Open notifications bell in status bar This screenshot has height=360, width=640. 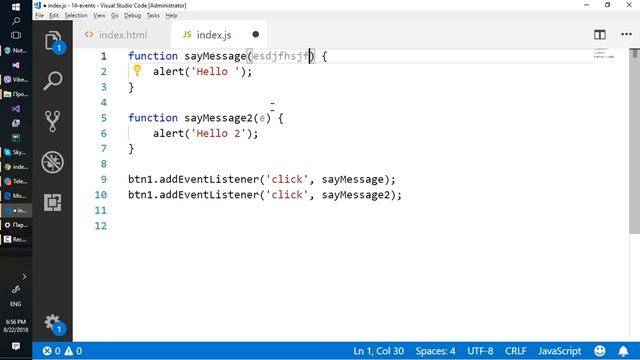point(623,351)
